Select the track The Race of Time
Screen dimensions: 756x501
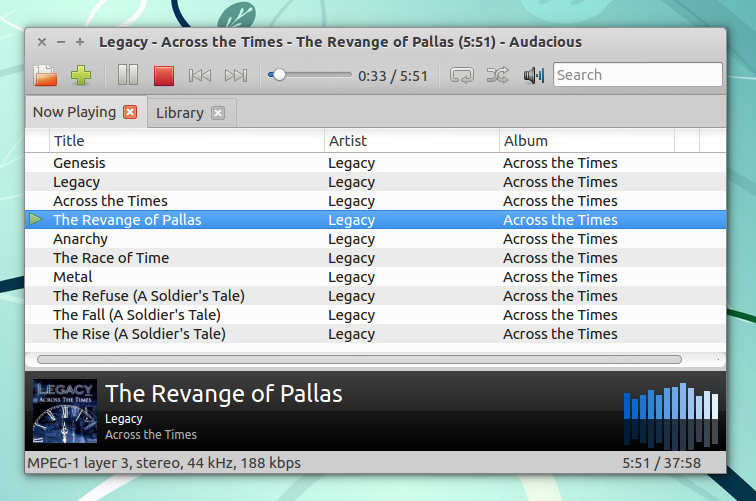click(x=376, y=258)
